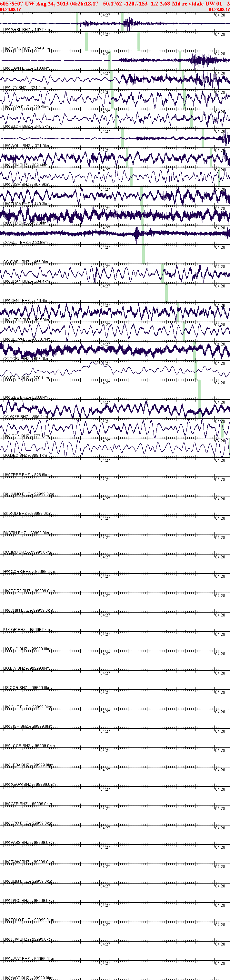The image size is (230, 980).
Task: Click the green pick marker on the UW IRON trace
Action: click(222, 428)
